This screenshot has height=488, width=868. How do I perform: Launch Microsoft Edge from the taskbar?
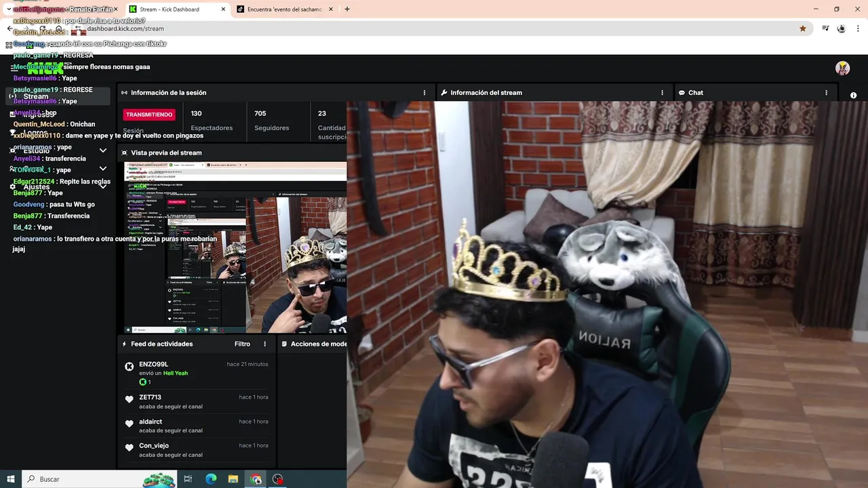pyautogui.click(x=211, y=479)
